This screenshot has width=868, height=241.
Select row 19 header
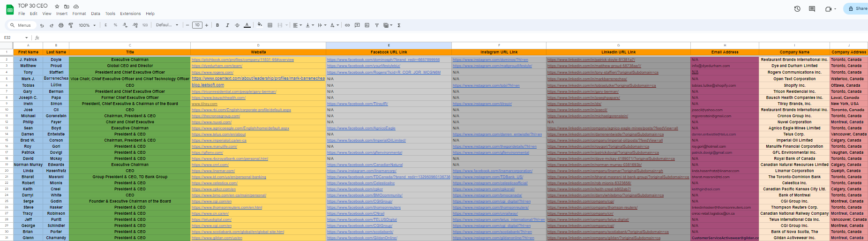pos(7,165)
